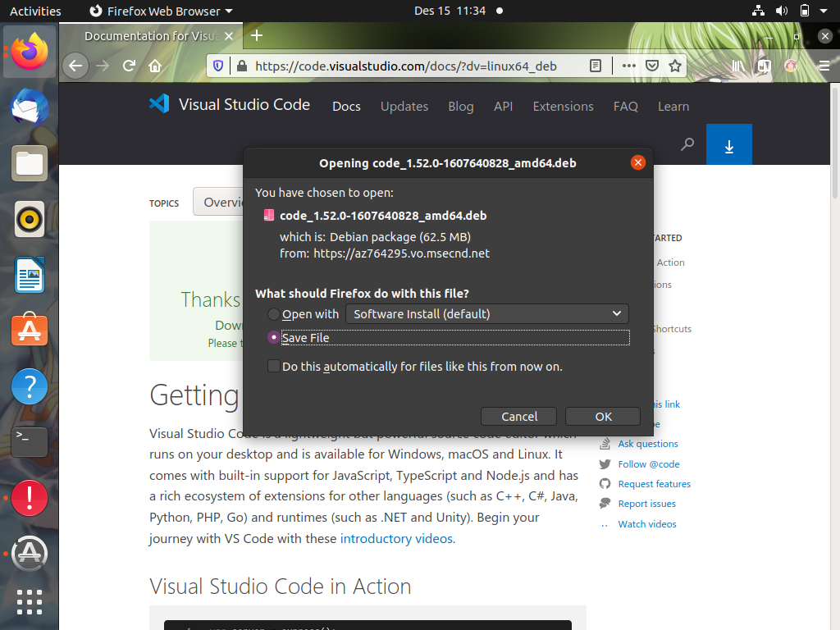
Task: Toggle reader view icon in address bar
Action: coord(596,66)
